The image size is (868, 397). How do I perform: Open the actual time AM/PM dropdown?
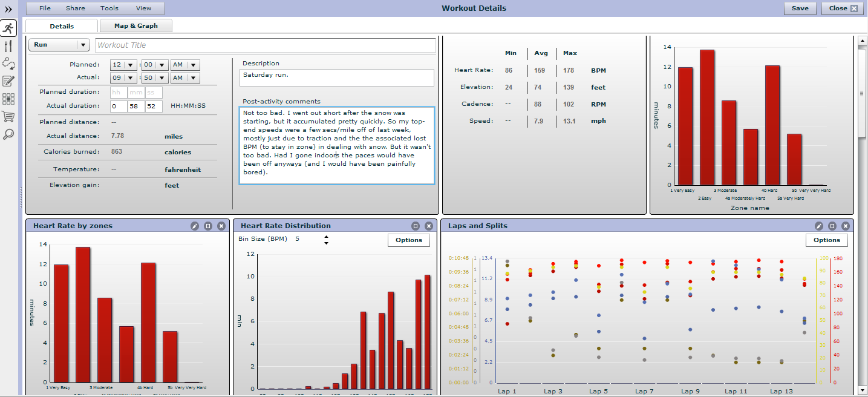click(x=185, y=78)
